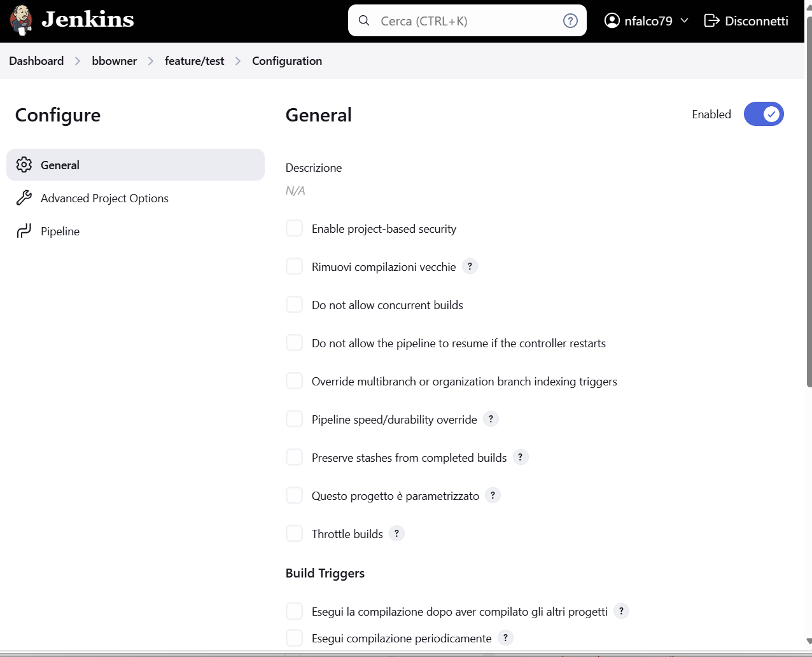Open help for Preserve stashes from completed builds
Viewport: 812px width, 657px height.
coord(521,457)
